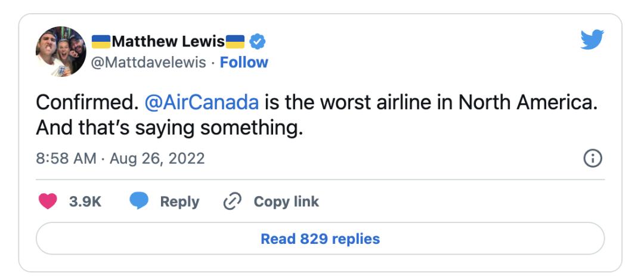The width and height of the screenshot is (644, 279).
Task: Click the Matthew Lewis display name
Action: [168, 42]
